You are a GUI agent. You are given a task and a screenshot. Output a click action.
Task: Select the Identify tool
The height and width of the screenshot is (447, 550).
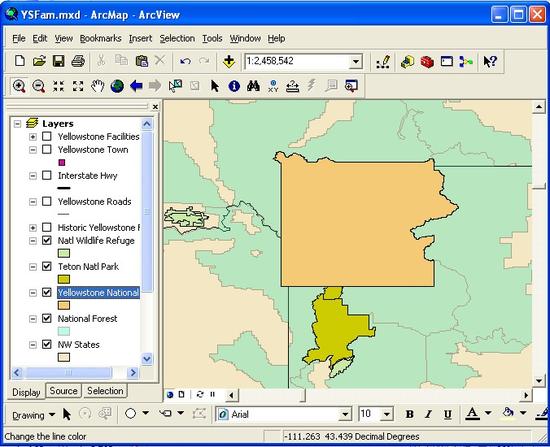[234, 86]
